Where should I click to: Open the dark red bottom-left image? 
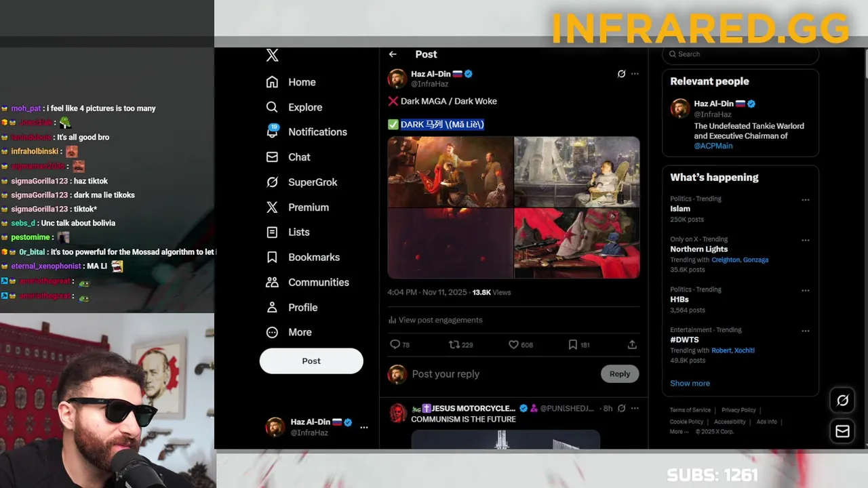click(450, 243)
